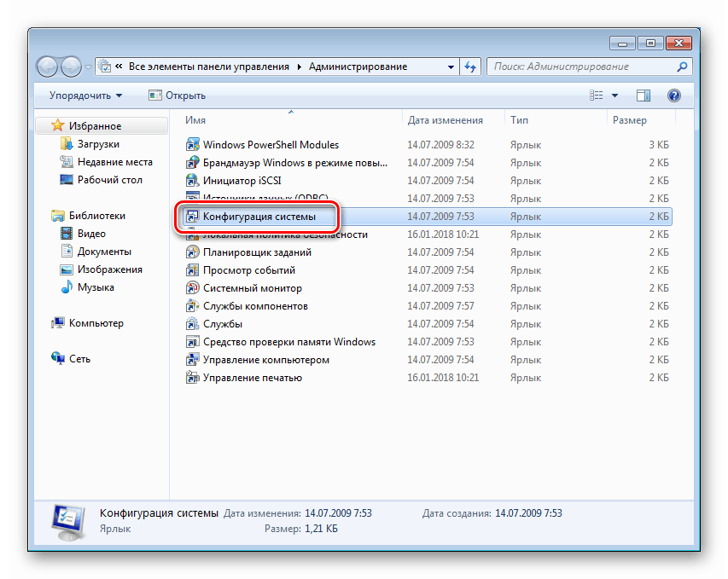Viewport: 728px width, 579px height.
Task: Click 14.07.2009 7:57 date for Службы компонентов
Action: (440, 306)
